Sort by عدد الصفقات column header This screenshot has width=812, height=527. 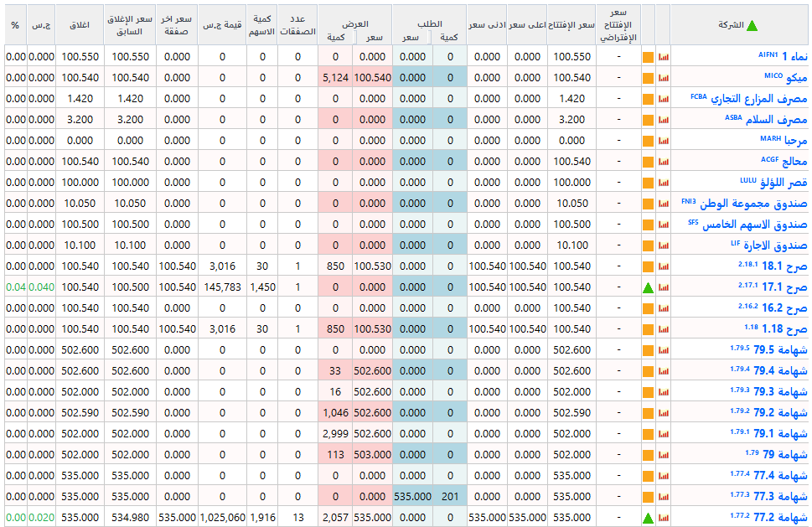[x=297, y=25]
